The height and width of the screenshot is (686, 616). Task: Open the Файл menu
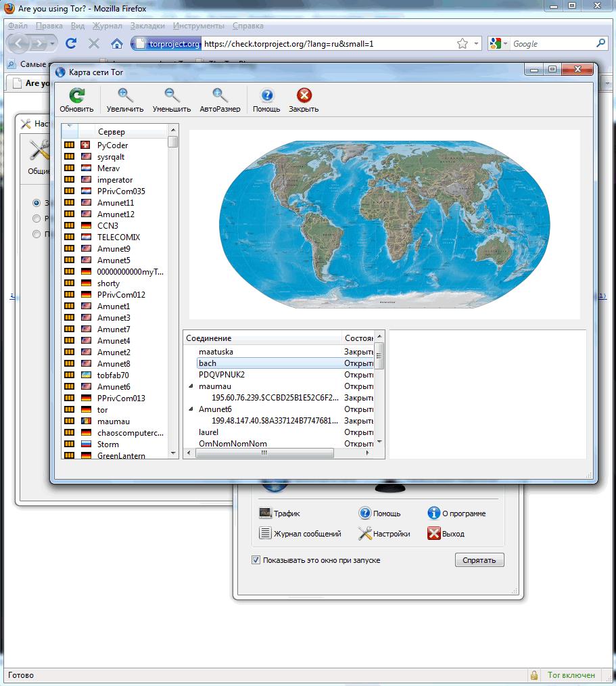18,26
